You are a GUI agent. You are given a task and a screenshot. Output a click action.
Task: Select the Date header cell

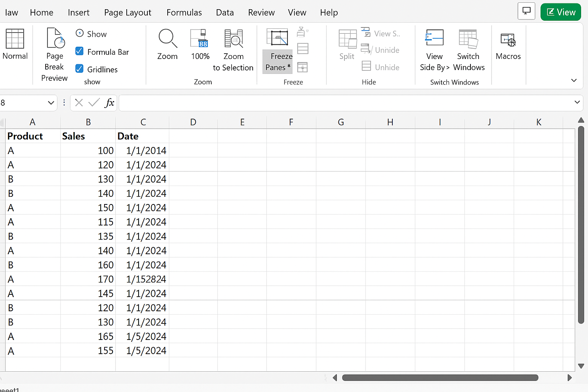coord(142,136)
